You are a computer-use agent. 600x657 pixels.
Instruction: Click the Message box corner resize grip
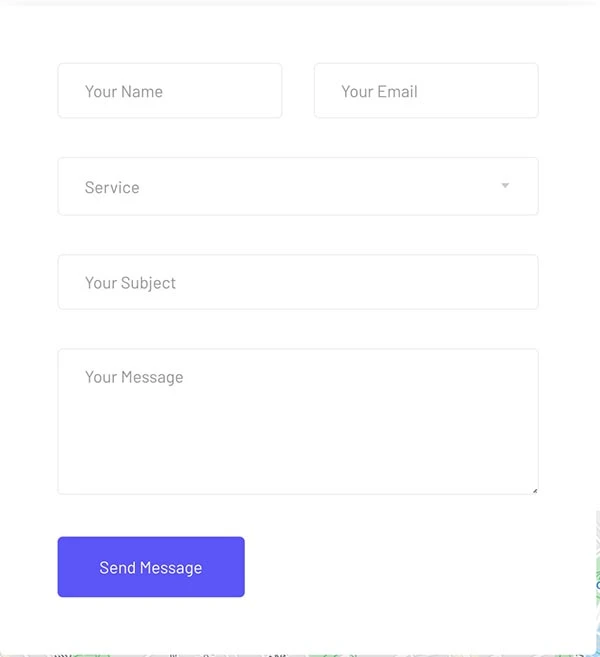(535, 491)
